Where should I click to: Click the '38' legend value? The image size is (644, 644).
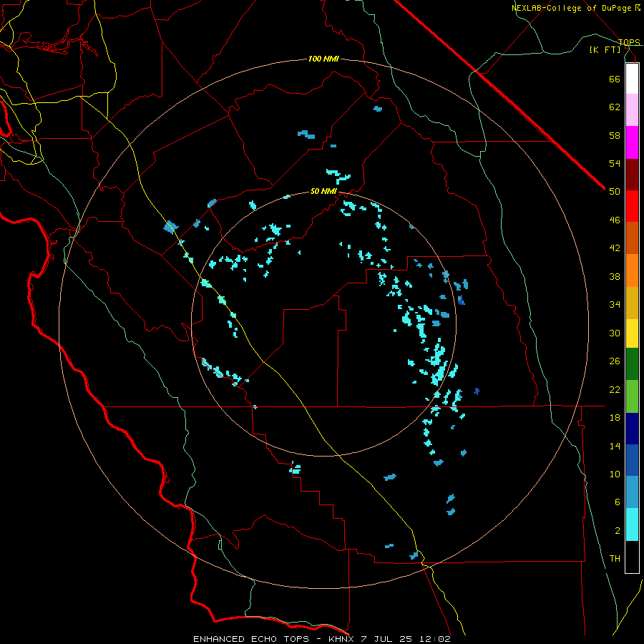tap(615, 276)
